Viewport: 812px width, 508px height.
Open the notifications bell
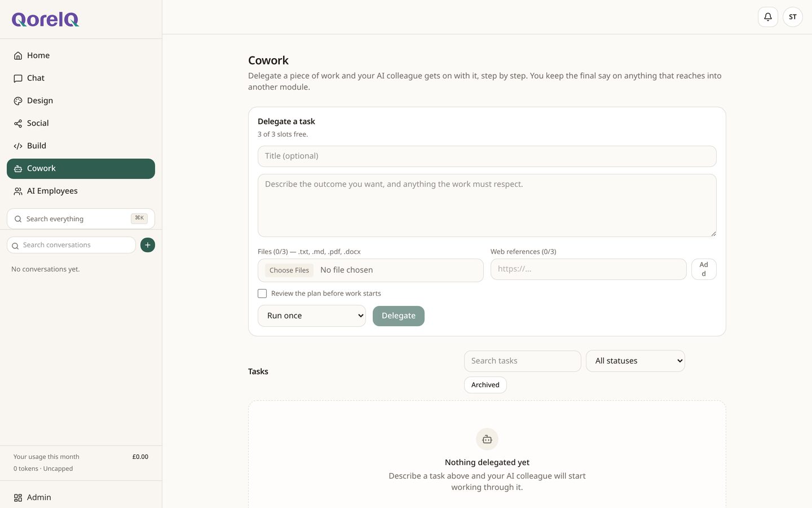pyautogui.click(x=768, y=17)
